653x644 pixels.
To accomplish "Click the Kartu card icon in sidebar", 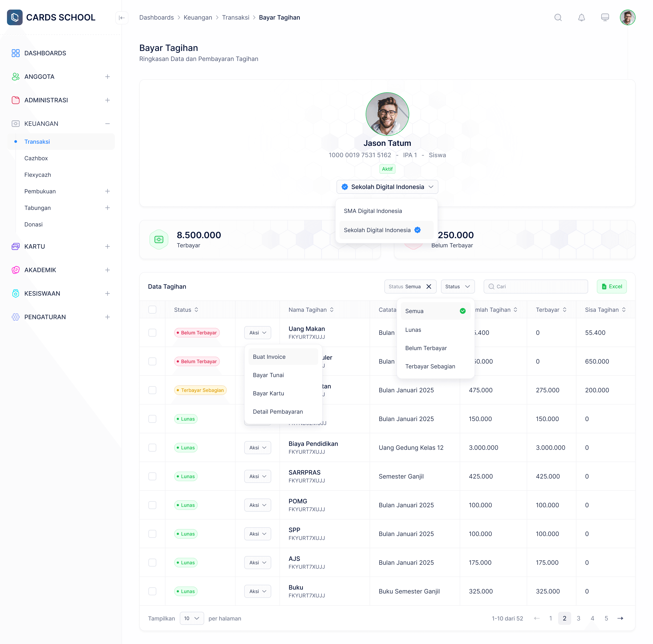I will [15, 246].
